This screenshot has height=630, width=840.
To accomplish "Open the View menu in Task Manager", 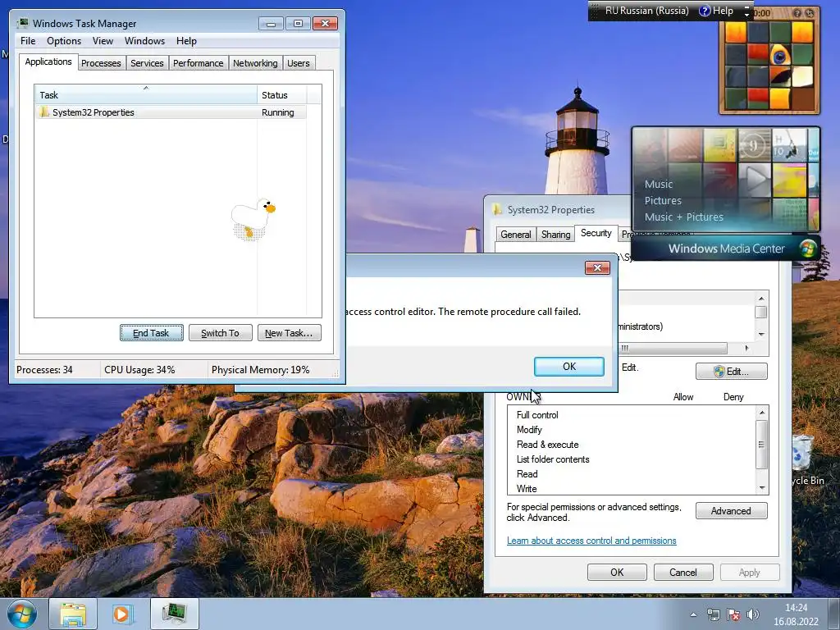I will 103,41.
